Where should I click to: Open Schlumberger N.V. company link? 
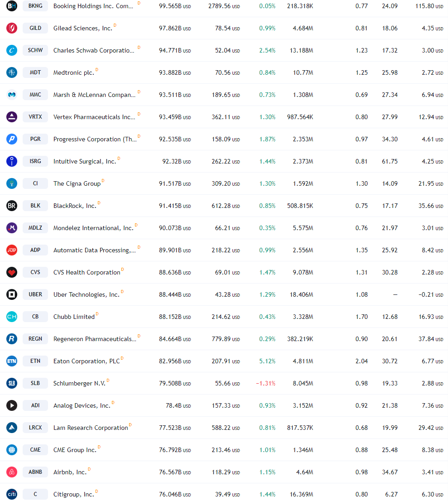click(79, 383)
